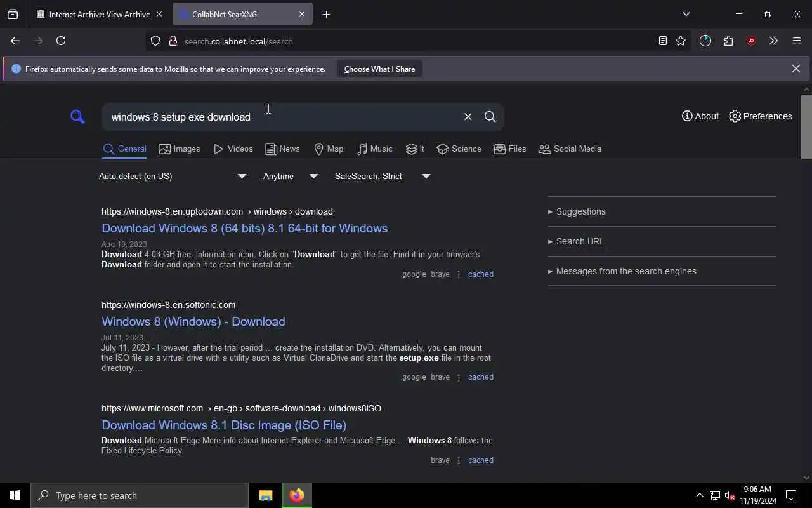The width and height of the screenshot is (812, 508).
Task: Open the Firefox container or sync circle icon
Action: [705, 41]
